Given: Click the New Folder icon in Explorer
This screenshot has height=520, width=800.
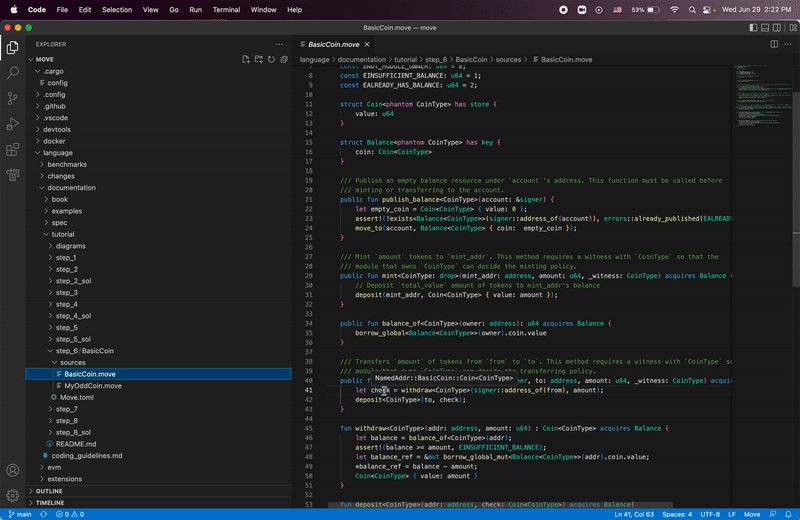Looking at the screenshot, I should (x=259, y=59).
